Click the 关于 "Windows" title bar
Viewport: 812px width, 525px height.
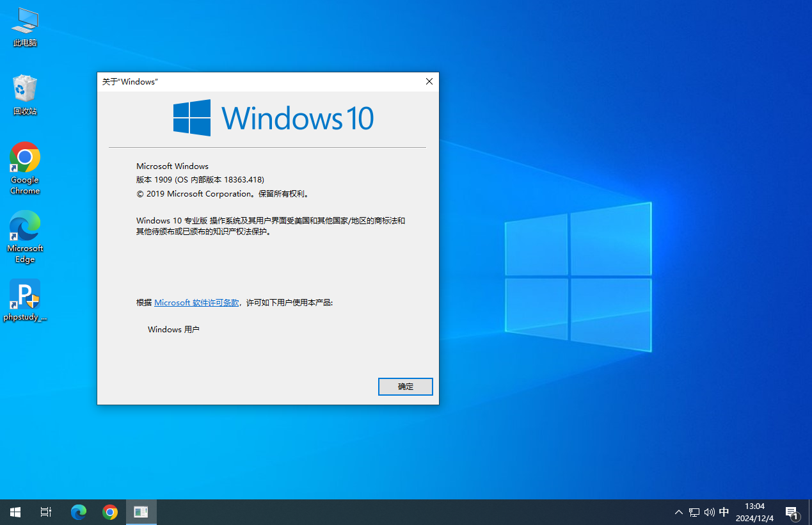(256, 81)
